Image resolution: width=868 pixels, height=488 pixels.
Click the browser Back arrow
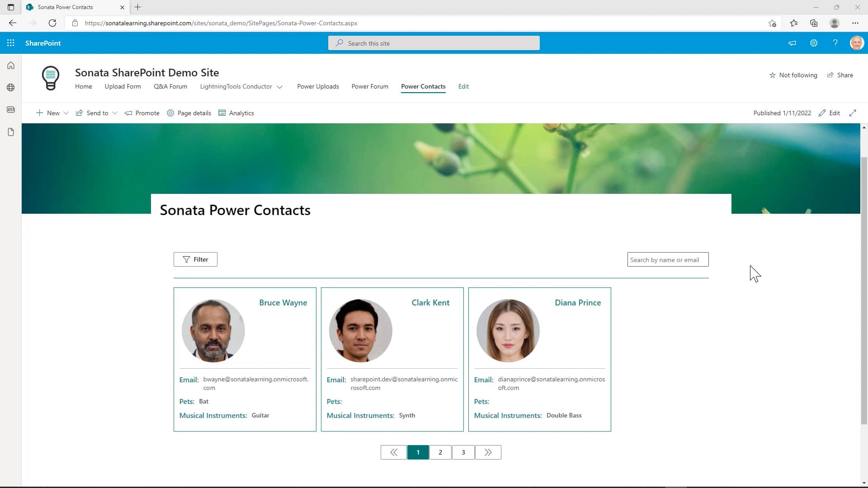click(x=13, y=23)
